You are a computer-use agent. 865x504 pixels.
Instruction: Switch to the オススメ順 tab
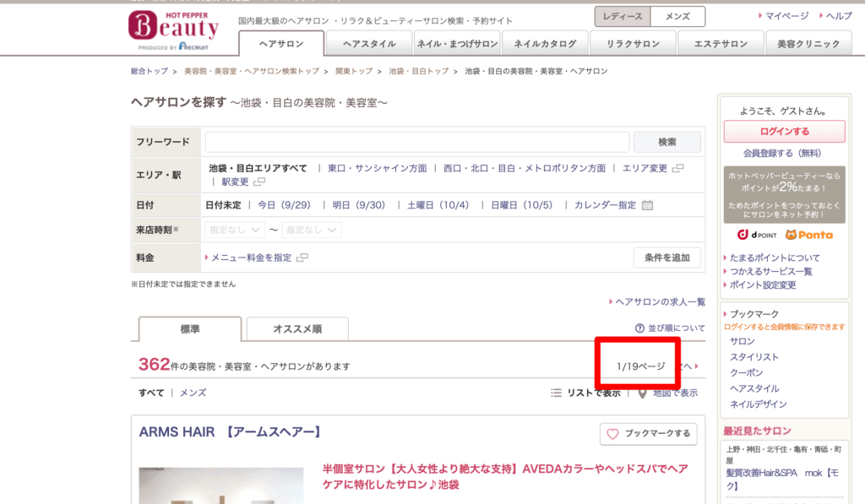296,329
